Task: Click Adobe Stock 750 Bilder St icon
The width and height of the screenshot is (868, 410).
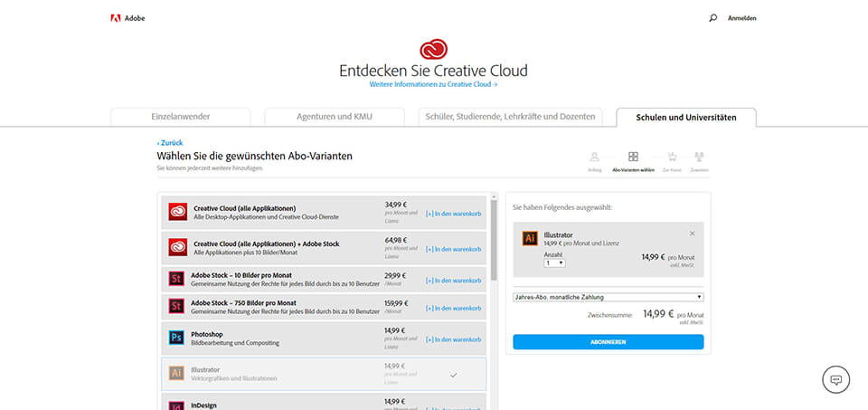Action: point(176,307)
